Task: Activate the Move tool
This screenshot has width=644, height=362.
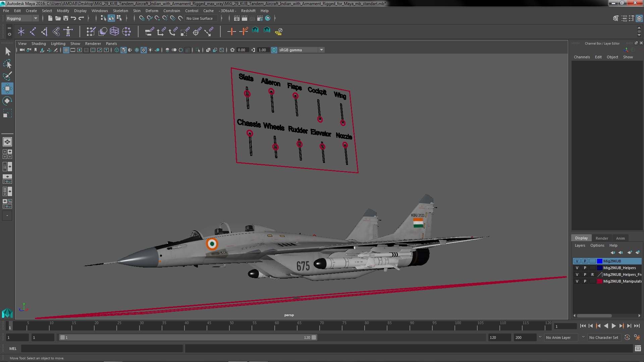Action: point(7,88)
